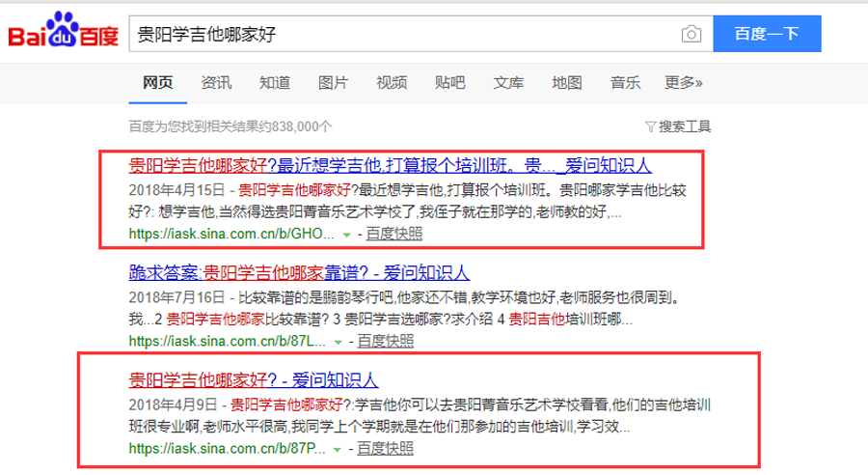Image resolution: width=868 pixels, height=475 pixels.
Task: Click the date text 2018年7月16日
Action: 176,298
